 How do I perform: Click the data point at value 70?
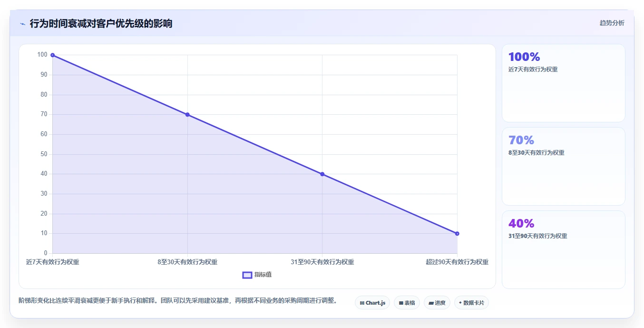point(187,115)
